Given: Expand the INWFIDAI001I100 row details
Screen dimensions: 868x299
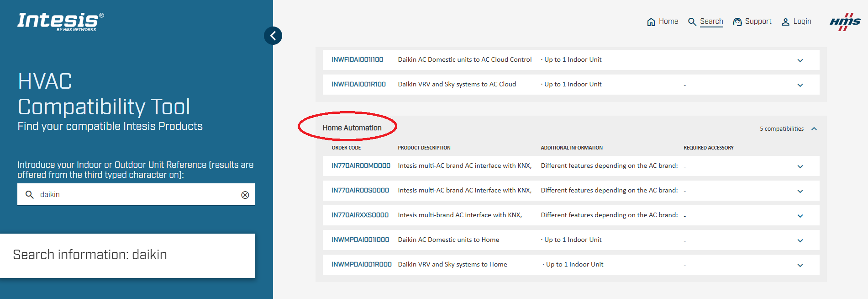Looking at the screenshot, I should pyautogui.click(x=800, y=60).
